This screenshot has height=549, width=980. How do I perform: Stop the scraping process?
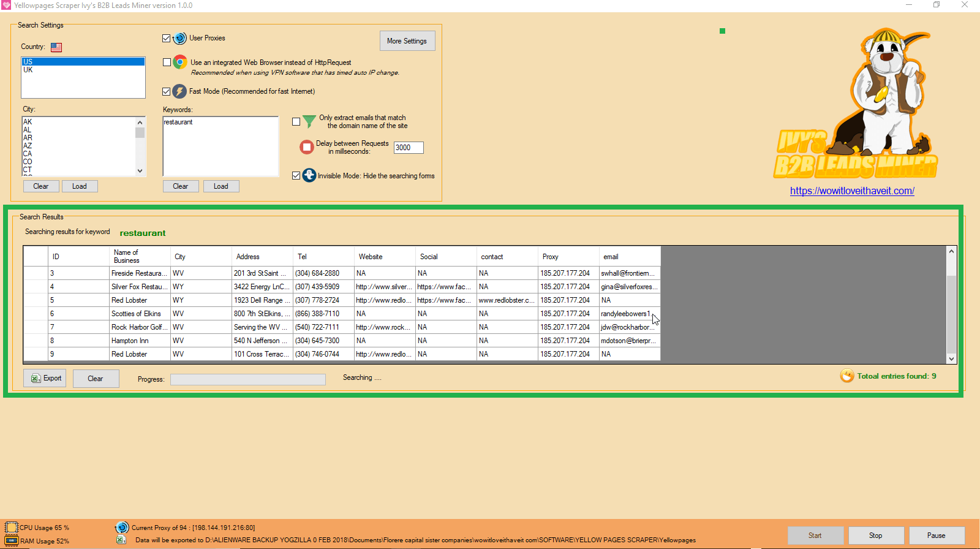(876, 536)
